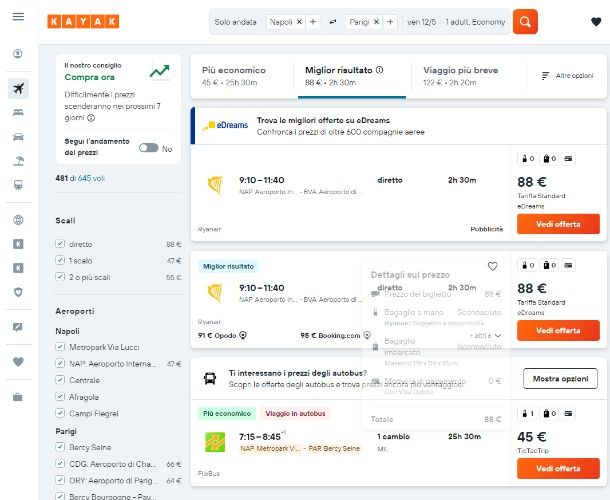Add another origin after Napoli
Viewport: 610px width, 500px height.
313,22
